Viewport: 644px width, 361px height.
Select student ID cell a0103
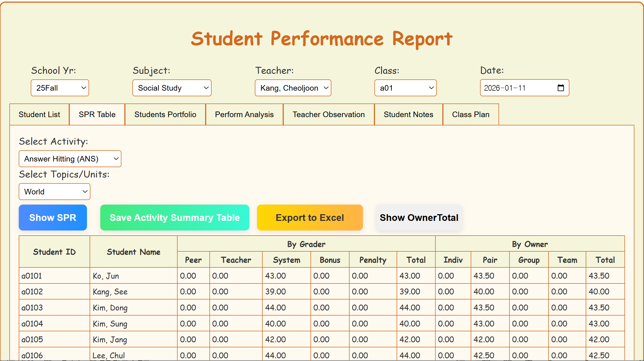click(32, 308)
